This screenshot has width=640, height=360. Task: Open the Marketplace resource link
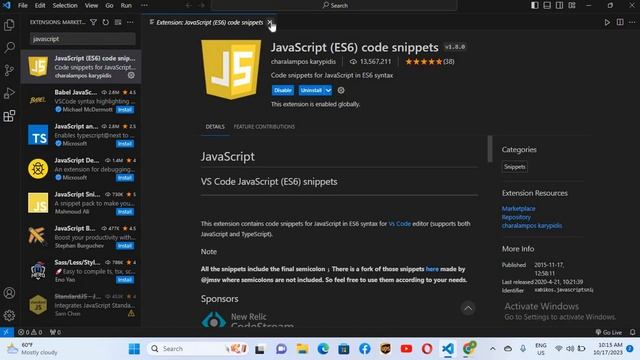(518, 208)
